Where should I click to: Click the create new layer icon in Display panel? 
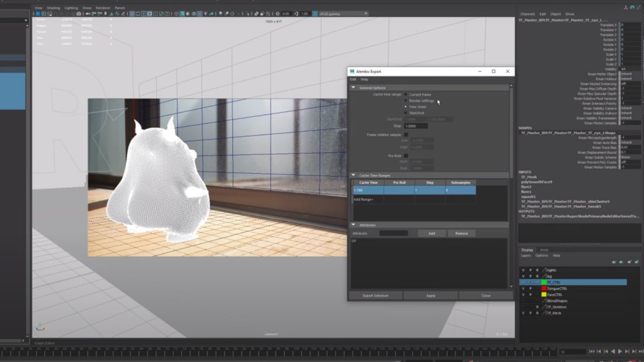(636, 262)
